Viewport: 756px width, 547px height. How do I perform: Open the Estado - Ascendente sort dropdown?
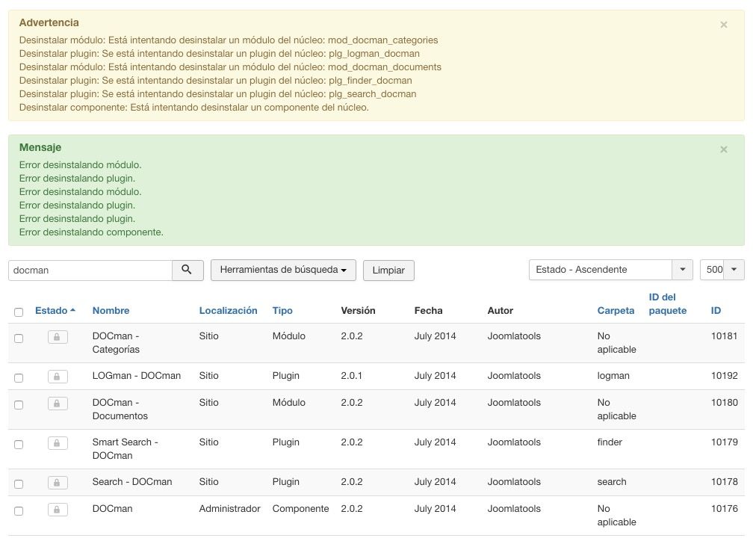tap(610, 270)
